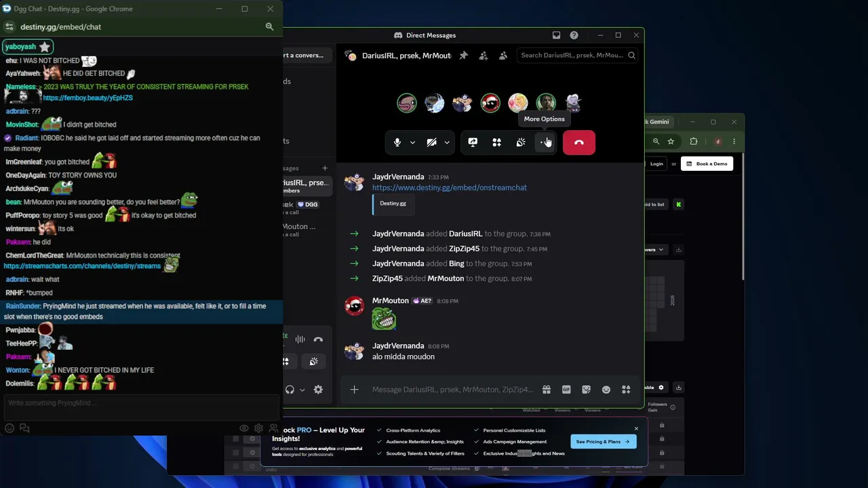View site information in Dgg Chat window
868x488 pixels.
coord(9,26)
